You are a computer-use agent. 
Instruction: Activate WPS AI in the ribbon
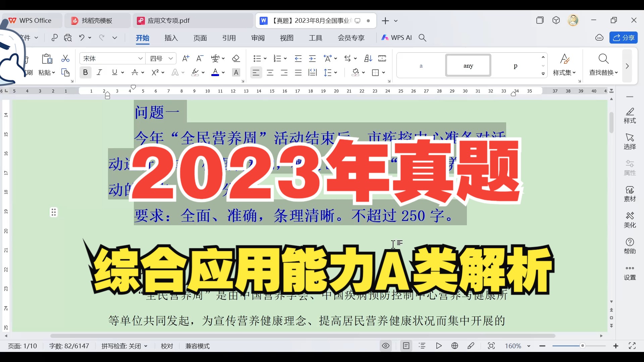point(397,38)
